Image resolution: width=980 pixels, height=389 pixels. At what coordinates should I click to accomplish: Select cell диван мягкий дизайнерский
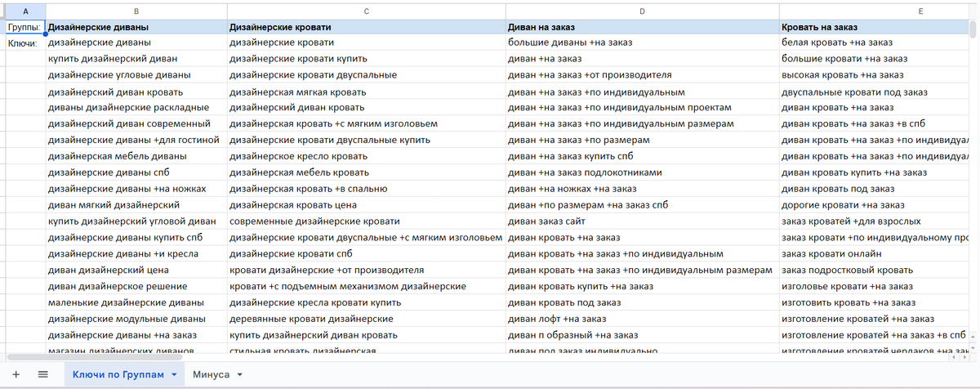136,205
